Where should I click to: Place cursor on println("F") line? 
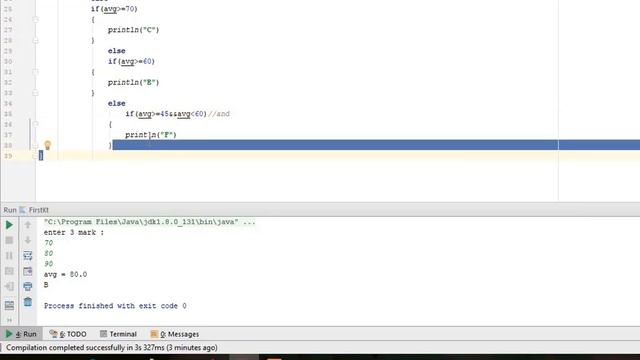pyautogui.click(x=151, y=135)
